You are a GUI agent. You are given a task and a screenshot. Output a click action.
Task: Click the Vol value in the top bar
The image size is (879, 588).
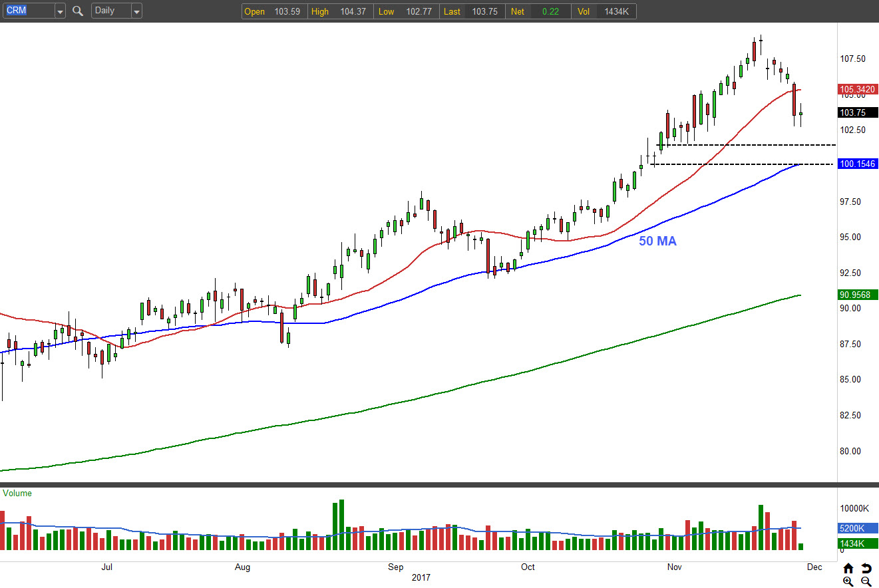(616, 11)
